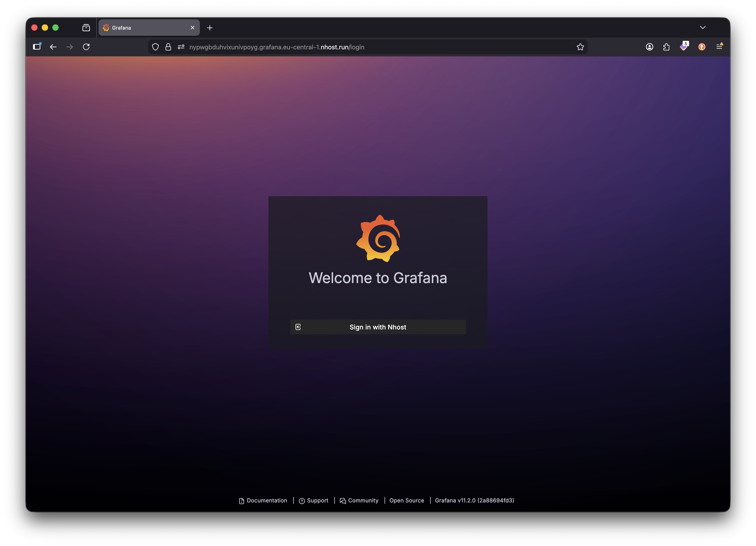
Task: Expand Firefox View at the tab strip
Action: [x=86, y=27]
